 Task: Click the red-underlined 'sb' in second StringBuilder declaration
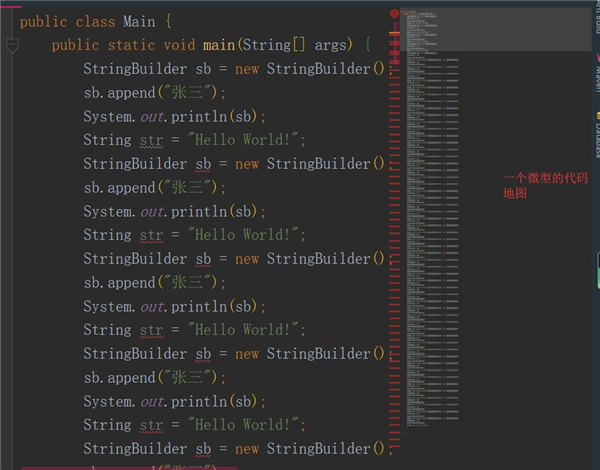click(x=203, y=164)
